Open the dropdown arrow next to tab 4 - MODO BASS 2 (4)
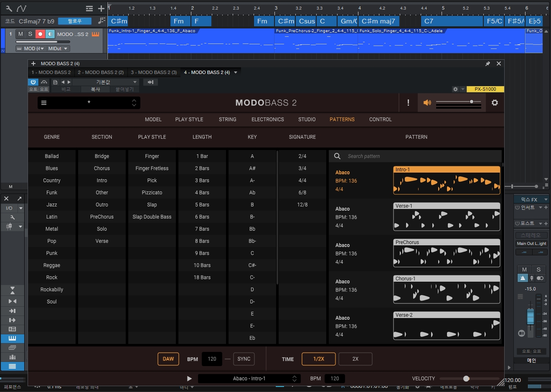Screen dimensions: 551x392 236,72
